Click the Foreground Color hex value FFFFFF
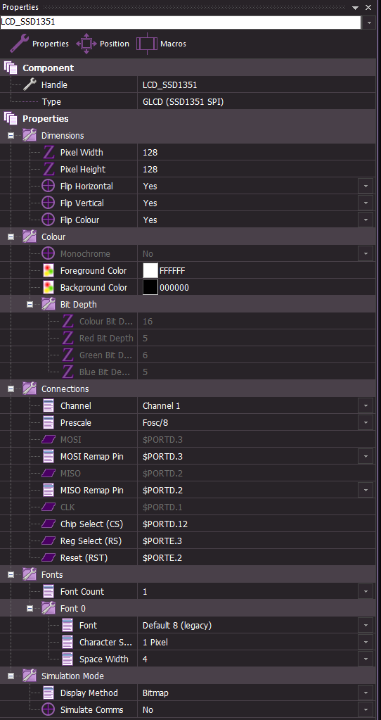Screen dimensions: 381x720 (x=172, y=271)
